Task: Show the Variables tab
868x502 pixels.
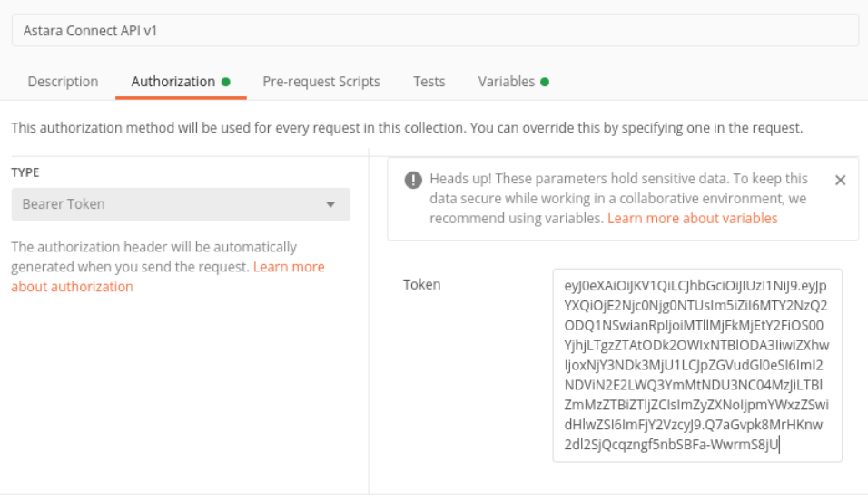Action: click(506, 82)
